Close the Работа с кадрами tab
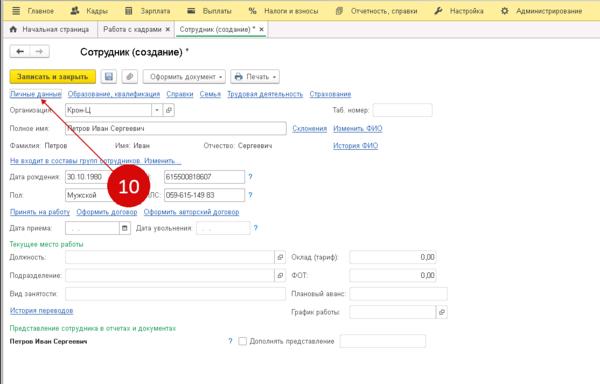This screenshot has width=600, height=384. (168, 29)
